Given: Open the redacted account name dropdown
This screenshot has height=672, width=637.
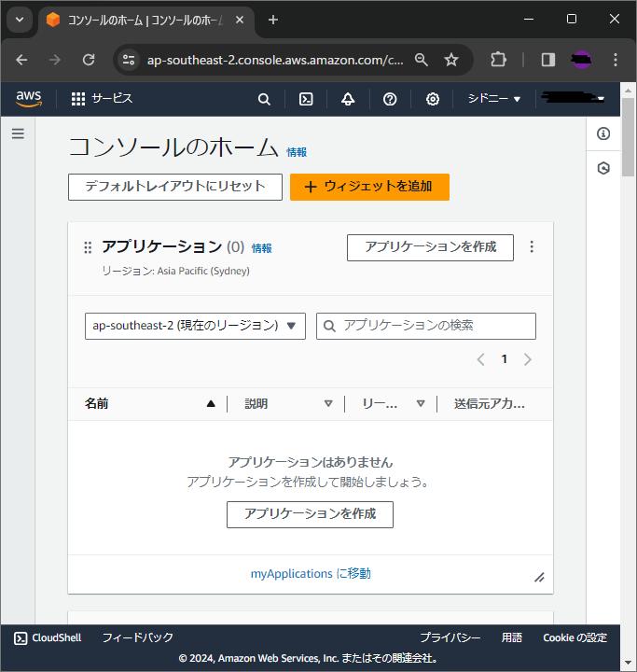Looking at the screenshot, I should [x=574, y=98].
